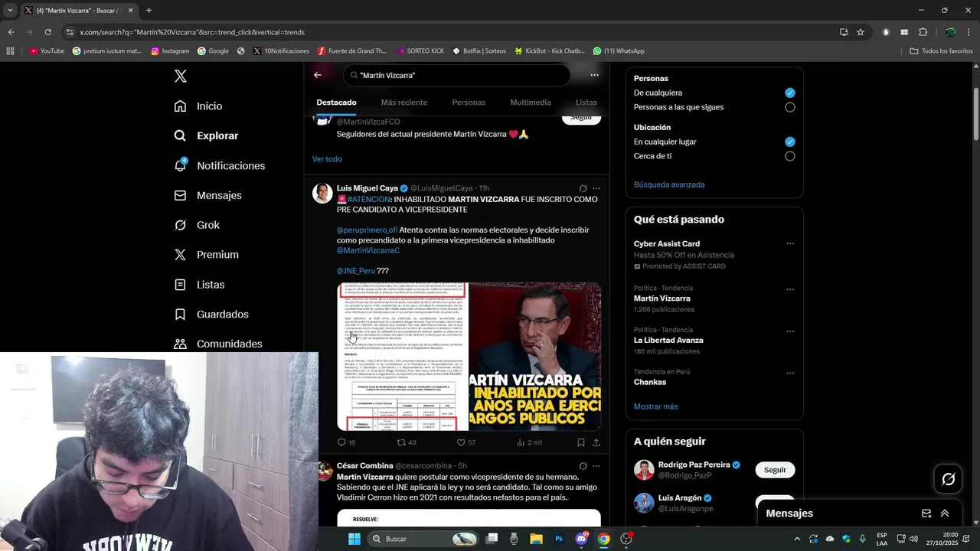Open the Martín Vizcarra trend
The image size is (980, 551).
tap(661, 298)
